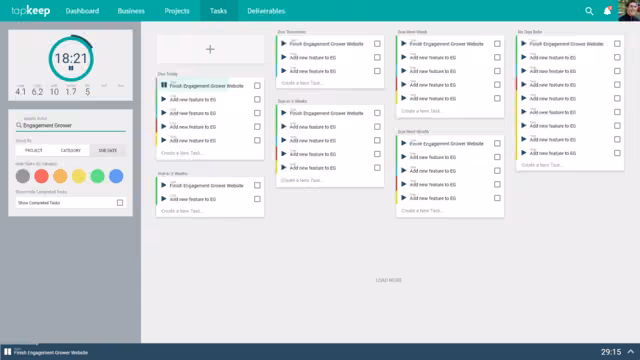Click the 4.1 hours stat under the timer
This screenshot has width=640, height=360.
(x=20, y=92)
